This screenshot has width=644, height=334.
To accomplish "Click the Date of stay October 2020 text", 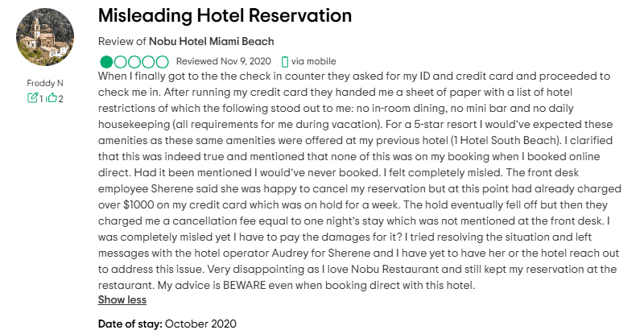I will click(x=167, y=324).
